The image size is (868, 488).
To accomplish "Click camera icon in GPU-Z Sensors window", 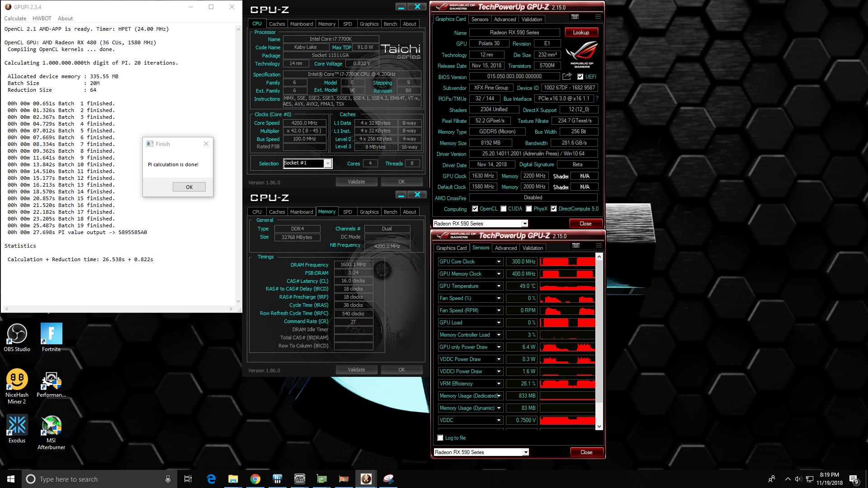I will (576, 245).
